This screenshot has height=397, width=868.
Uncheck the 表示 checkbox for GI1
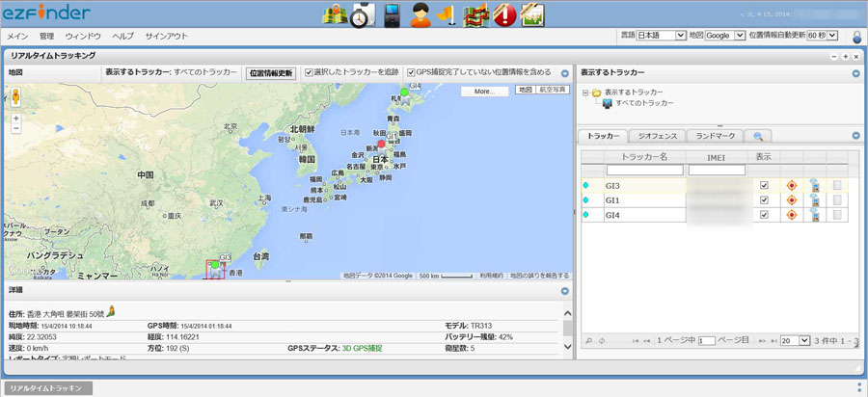point(765,200)
